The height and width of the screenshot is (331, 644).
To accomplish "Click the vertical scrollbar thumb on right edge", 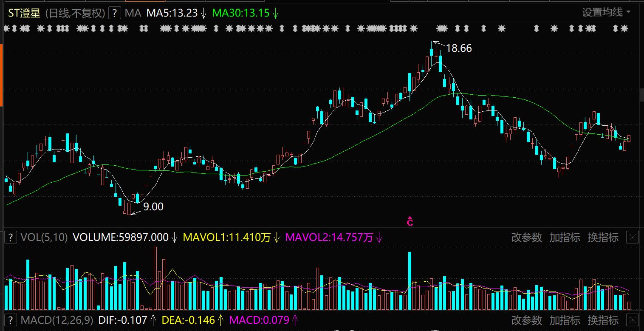I will pos(642,95).
